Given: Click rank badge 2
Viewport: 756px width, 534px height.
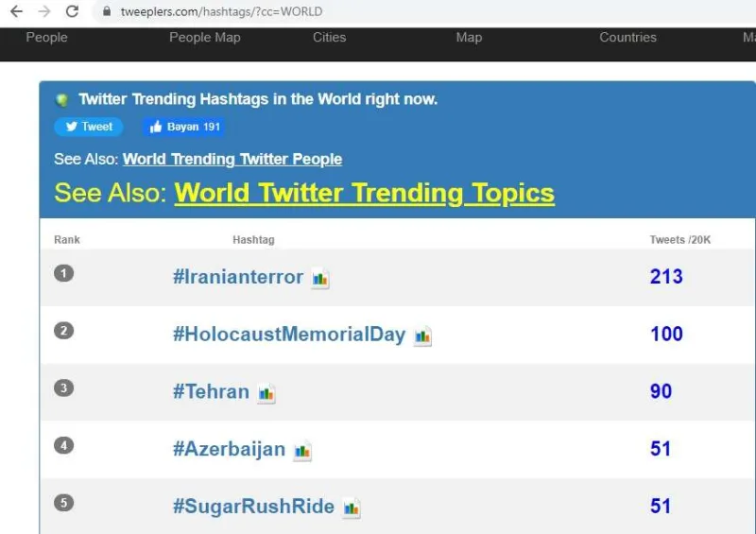Looking at the screenshot, I should [x=63, y=331].
